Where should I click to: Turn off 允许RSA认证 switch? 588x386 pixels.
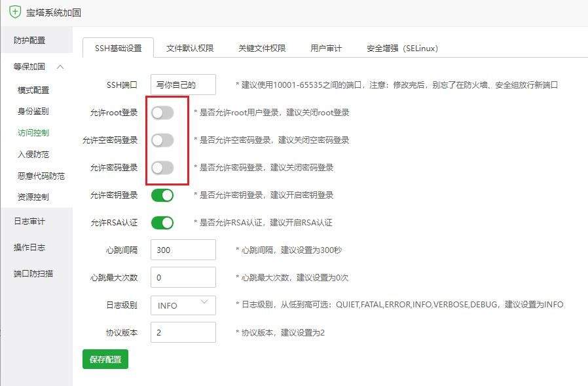click(x=162, y=223)
